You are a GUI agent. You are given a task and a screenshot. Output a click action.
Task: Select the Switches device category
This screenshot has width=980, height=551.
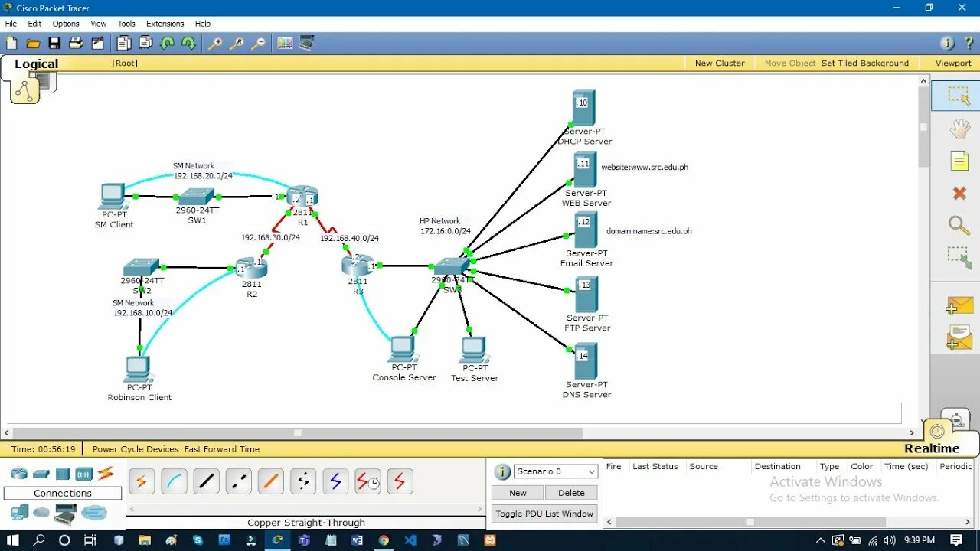pos(41,474)
